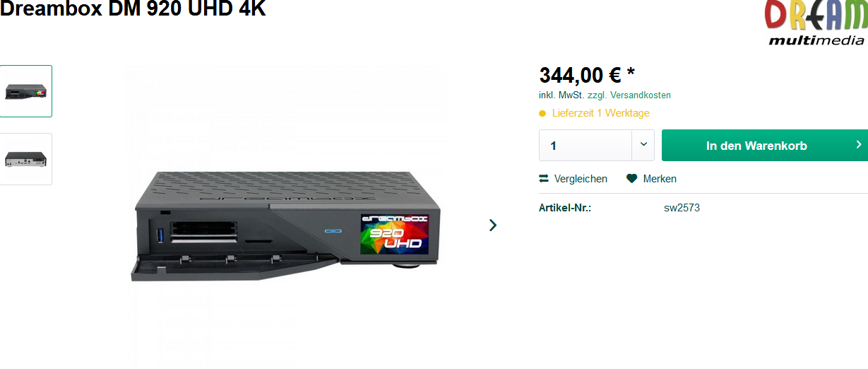Click the article number sw2573
This screenshot has height=369, width=868.
(682, 208)
